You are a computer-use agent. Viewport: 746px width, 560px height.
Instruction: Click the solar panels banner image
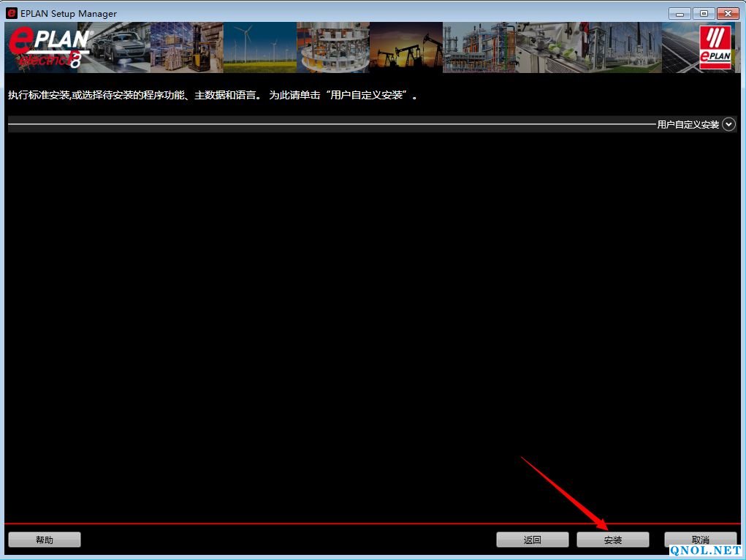click(x=678, y=47)
